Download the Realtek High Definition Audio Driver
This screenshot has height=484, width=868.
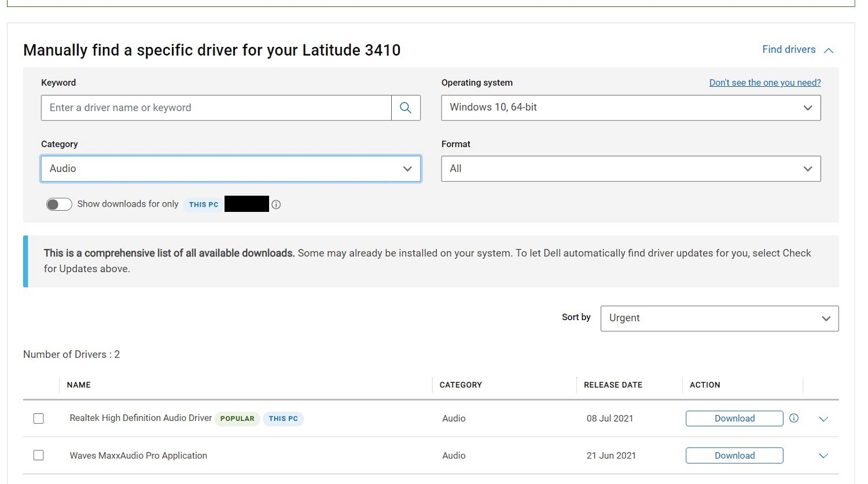[734, 419]
